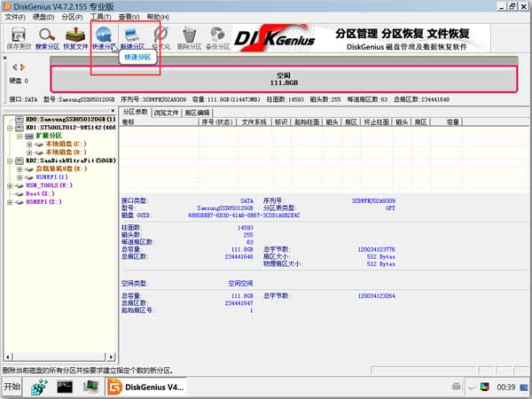
Task: Expand the 本地磁盘(C:) node
Action: (x=29, y=145)
